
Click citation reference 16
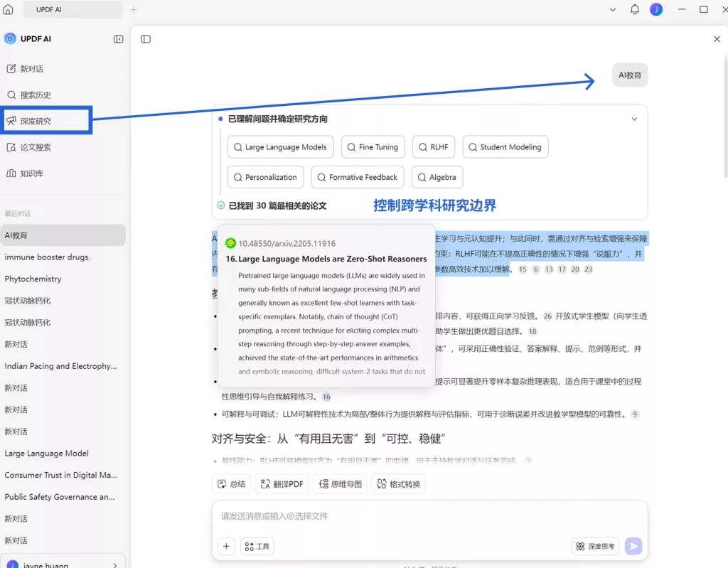pyautogui.click(x=326, y=397)
